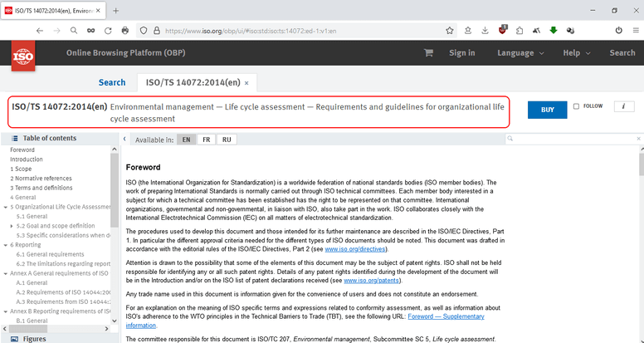Go to Introduction in contents
The height and width of the screenshot is (343, 644).
tap(27, 159)
